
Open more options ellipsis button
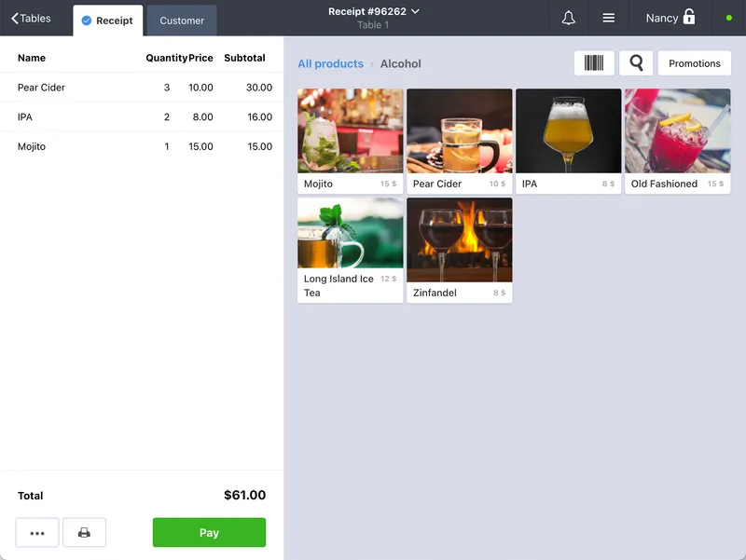37,533
